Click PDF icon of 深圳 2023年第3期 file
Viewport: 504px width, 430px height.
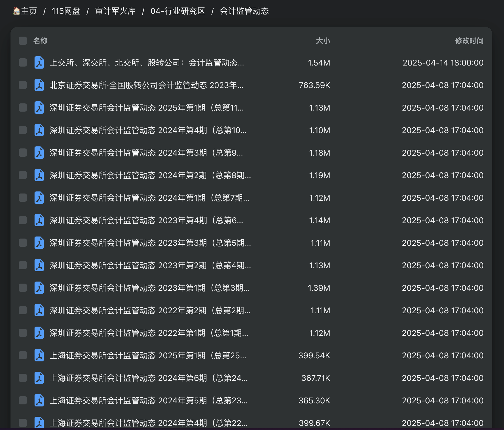pyautogui.click(x=39, y=243)
